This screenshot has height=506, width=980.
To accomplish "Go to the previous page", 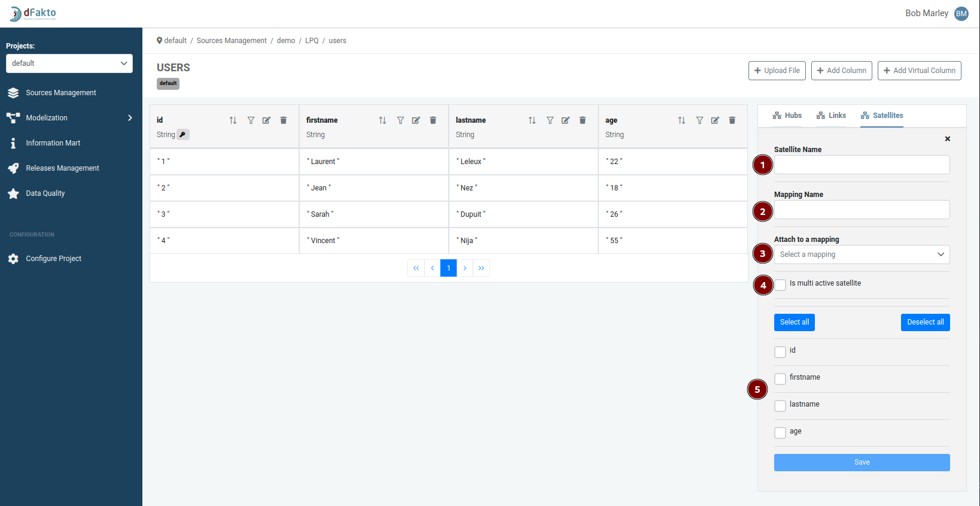I will pyautogui.click(x=433, y=268).
